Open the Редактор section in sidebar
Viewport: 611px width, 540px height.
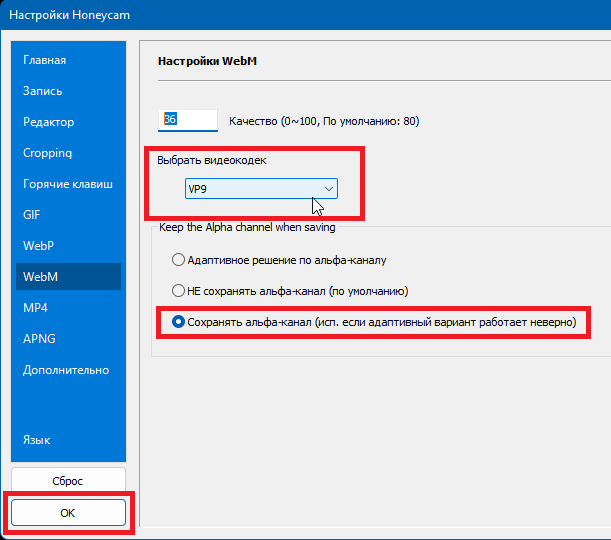click(48, 122)
